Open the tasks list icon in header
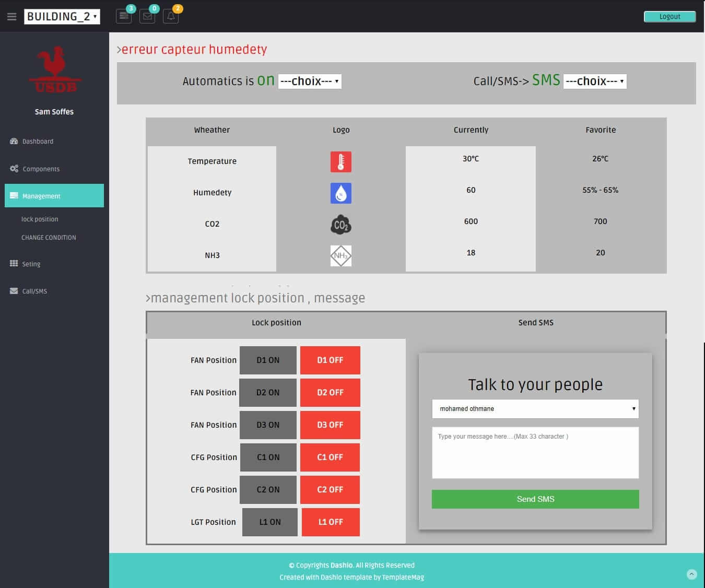Screen dimensions: 705x588 124,16
